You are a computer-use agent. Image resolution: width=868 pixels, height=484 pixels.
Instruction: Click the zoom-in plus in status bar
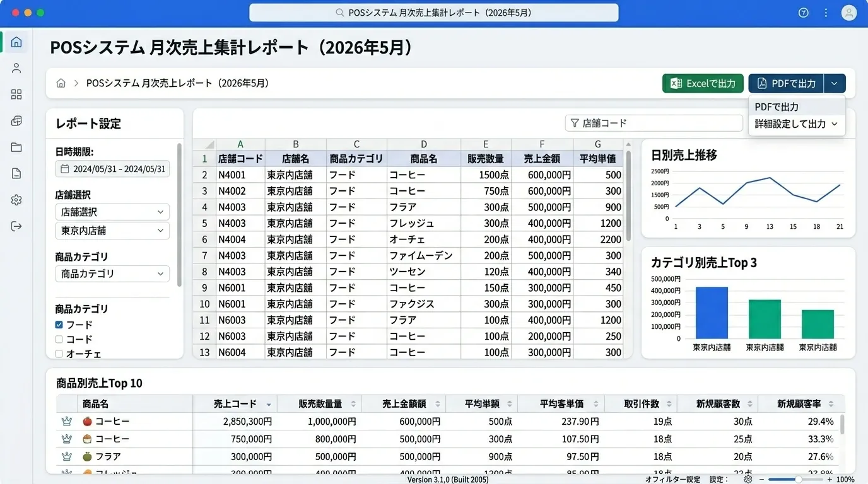(x=830, y=480)
